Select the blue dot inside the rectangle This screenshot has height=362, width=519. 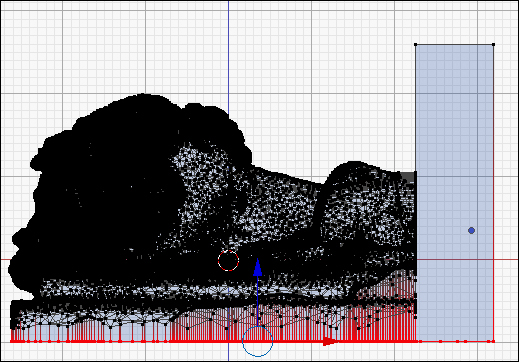tap(471, 230)
